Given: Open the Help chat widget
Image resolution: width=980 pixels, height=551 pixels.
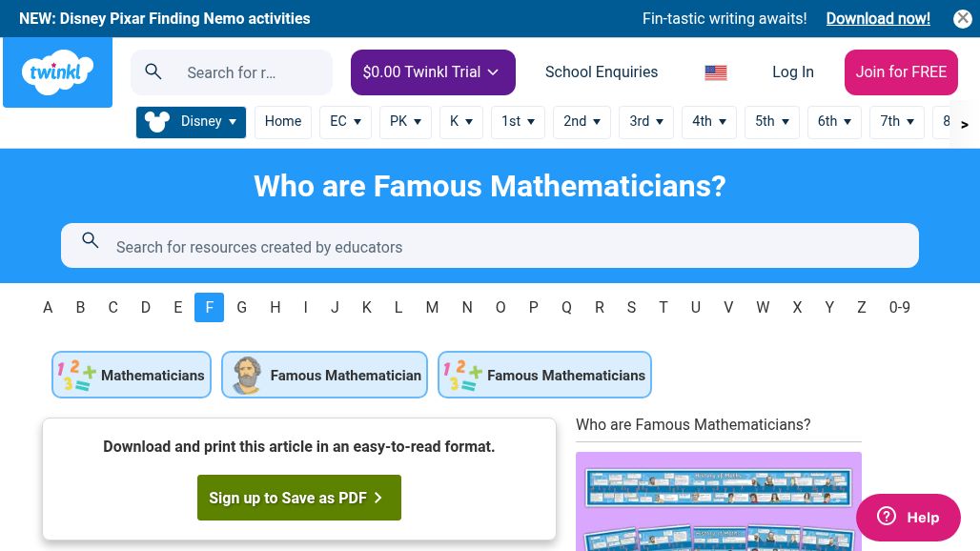Looking at the screenshot, I should pos(908,517).
